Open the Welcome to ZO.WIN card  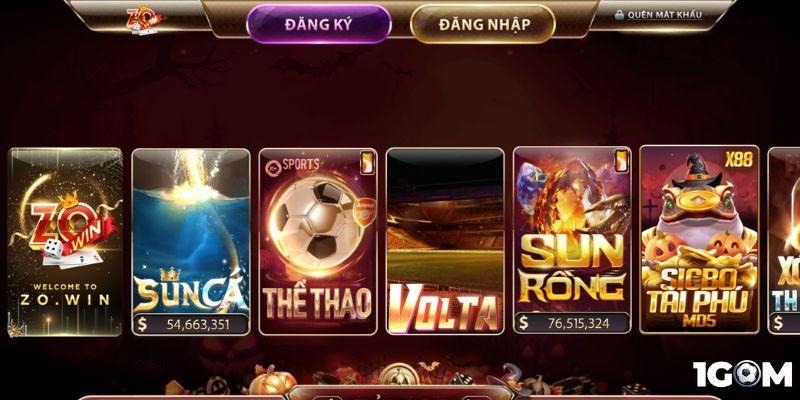(x=65, y=242)
